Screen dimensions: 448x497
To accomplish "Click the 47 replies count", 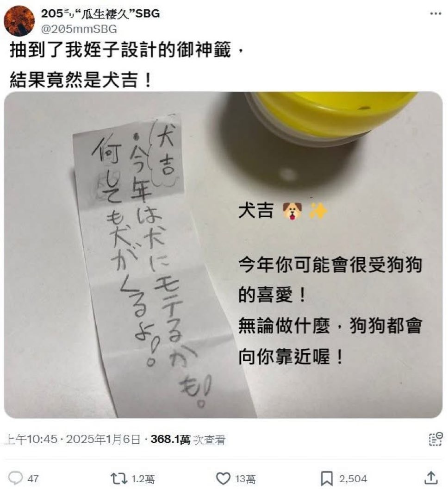I will [33, 478].
